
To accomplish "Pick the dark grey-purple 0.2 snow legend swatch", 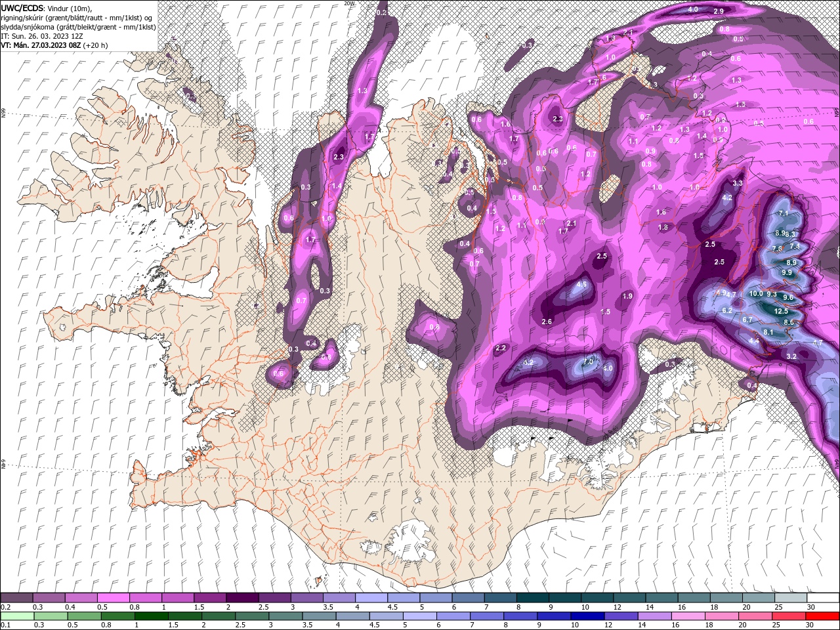I will coord(16,598).
